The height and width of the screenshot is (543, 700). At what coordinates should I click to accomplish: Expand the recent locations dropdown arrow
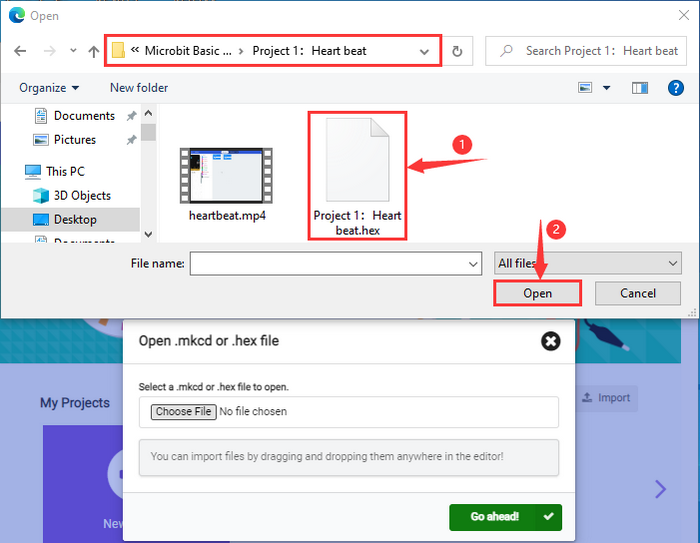[x=73, y=51]
